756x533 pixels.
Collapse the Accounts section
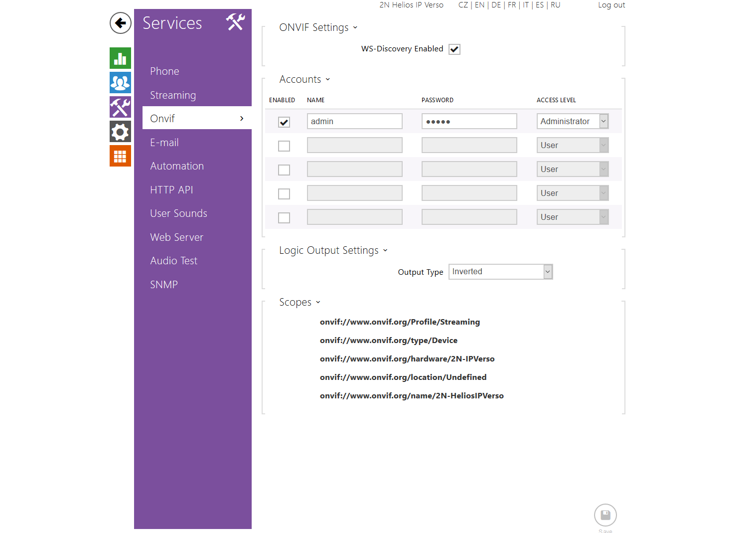tap(304, 79)
